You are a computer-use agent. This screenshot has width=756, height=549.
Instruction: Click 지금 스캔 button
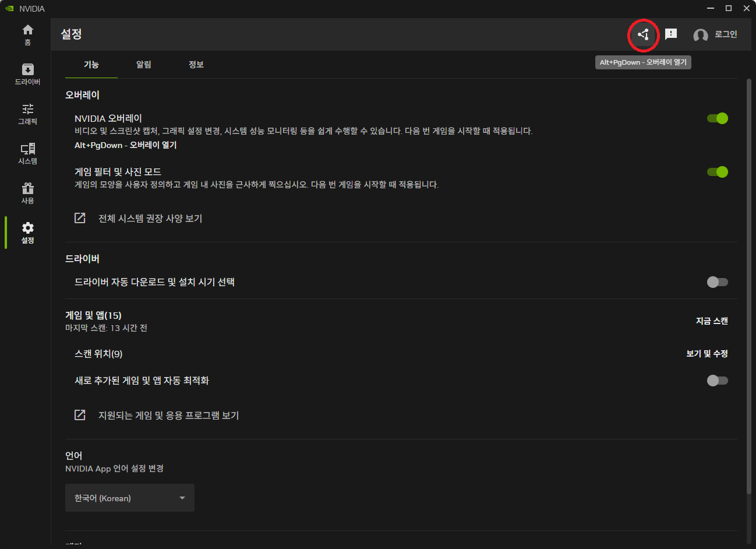click(712, 321)
